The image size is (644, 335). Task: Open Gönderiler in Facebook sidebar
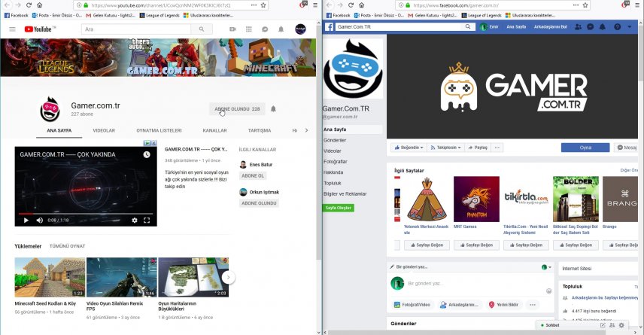(x=335, y=140)
